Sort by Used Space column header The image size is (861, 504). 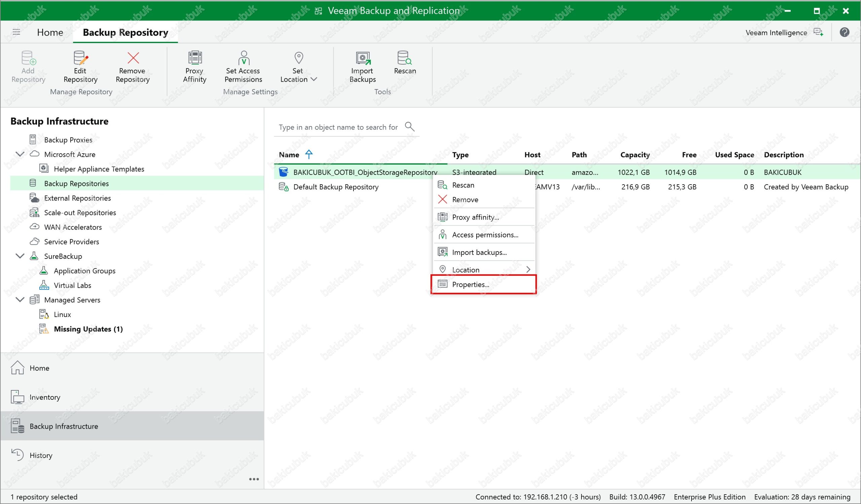(735, 155)
